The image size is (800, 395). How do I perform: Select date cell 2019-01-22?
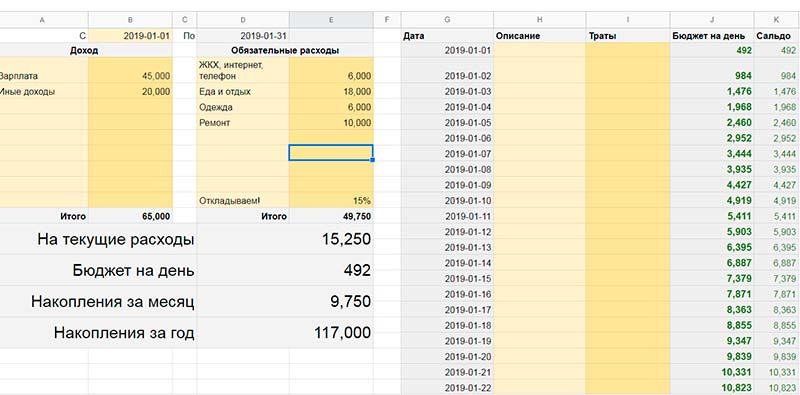pos(447,388)
